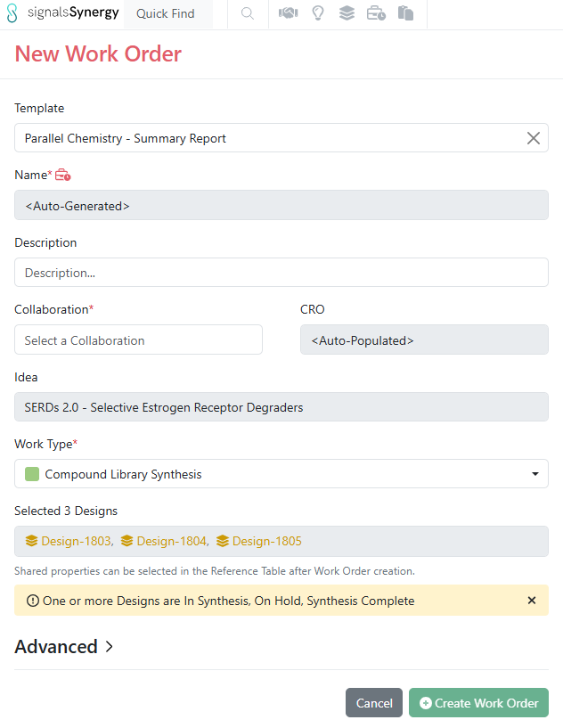
Task: Focus the Description input field
Action: click(281, 273)
